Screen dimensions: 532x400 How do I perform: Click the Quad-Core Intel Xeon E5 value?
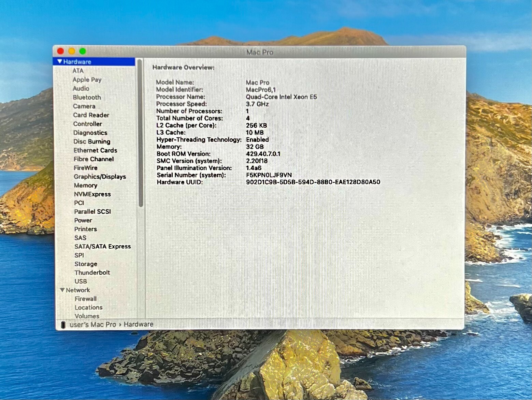(x=281, y=97)
